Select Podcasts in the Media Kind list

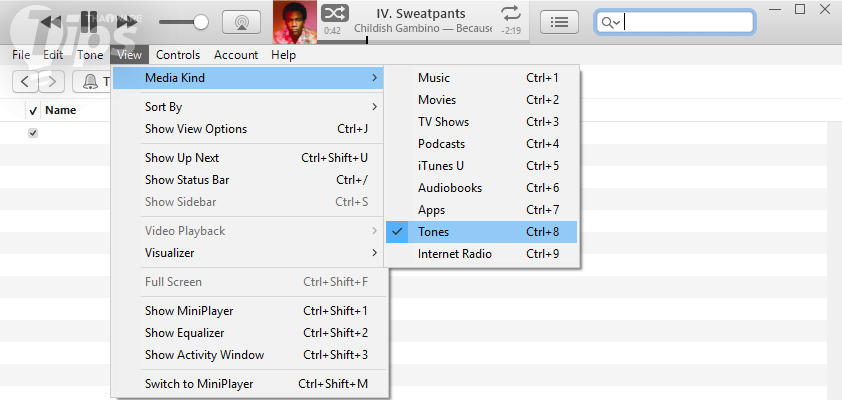pyautogui.click(x=441, y=144)
